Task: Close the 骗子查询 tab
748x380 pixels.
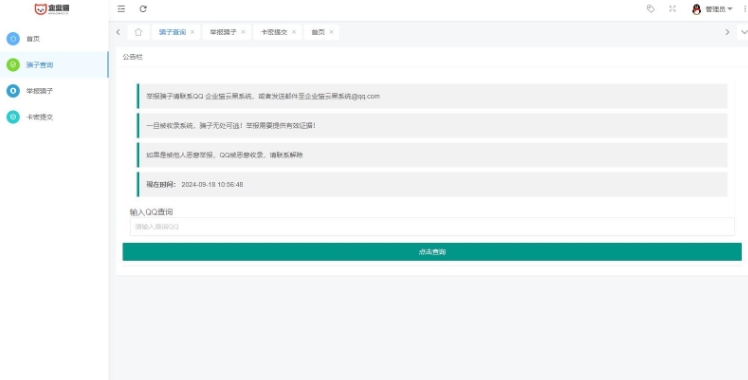Action: [x=192, y=32]
